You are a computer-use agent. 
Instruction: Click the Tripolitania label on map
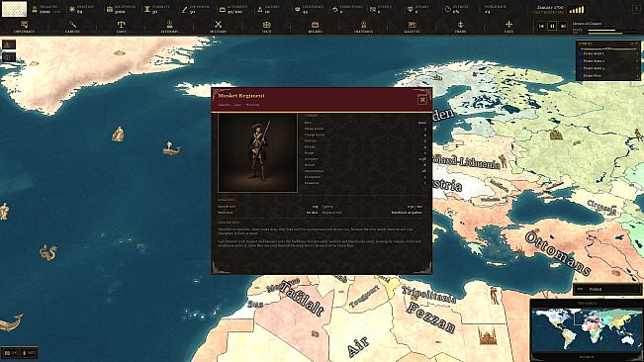pyautogui.click(x=428, y=294)
